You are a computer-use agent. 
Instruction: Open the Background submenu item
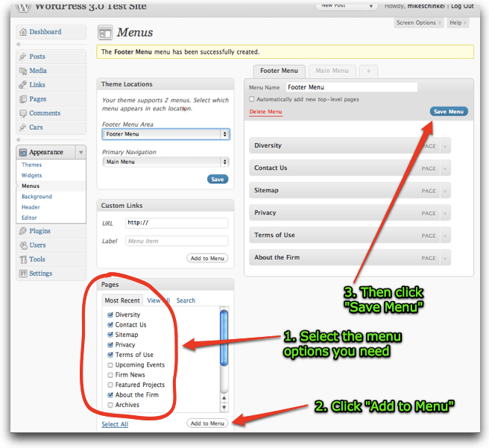coord(37,196)
